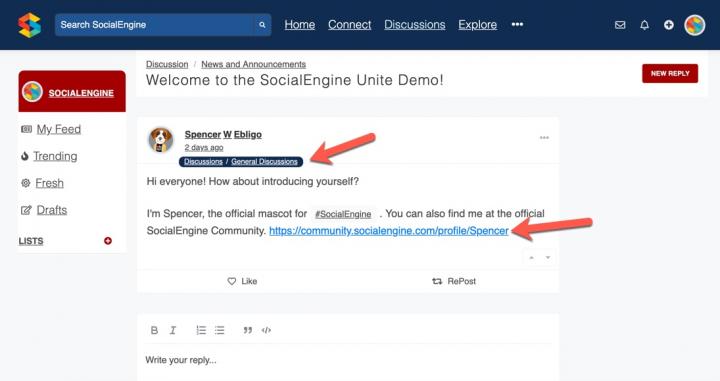This screenshot has height=381, width=720.
Task: Click the NEW REPLY button
Action: point(670,73)
